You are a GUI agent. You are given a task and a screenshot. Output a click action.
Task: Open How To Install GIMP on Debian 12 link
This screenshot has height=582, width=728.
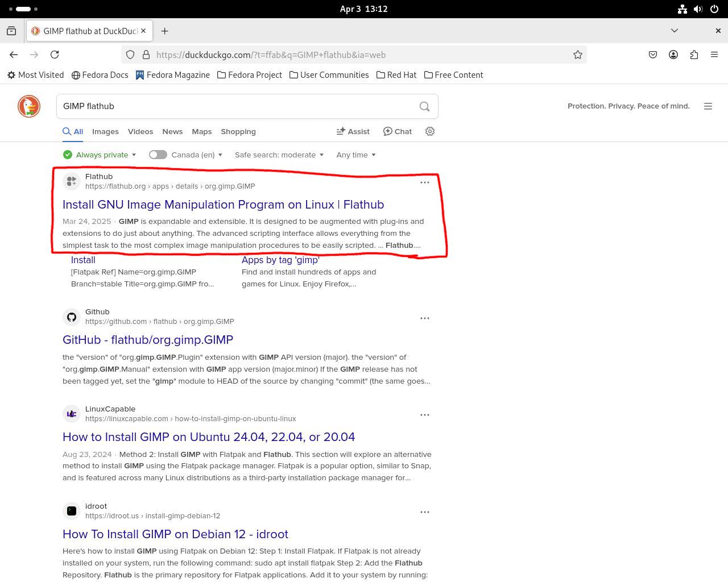[175, 534]
